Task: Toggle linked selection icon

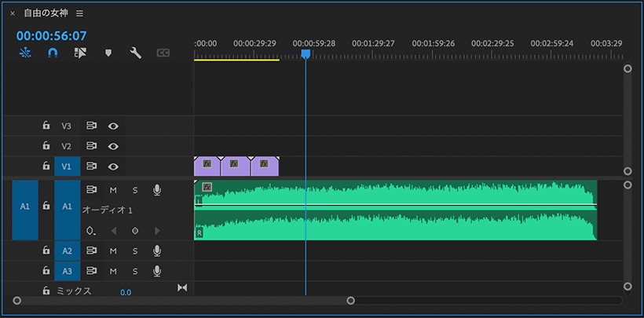Action: click(x=80, y=53)
